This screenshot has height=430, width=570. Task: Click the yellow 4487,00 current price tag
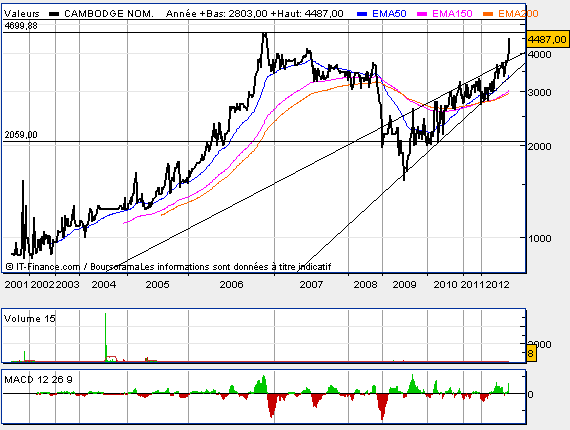coord(547,39)
